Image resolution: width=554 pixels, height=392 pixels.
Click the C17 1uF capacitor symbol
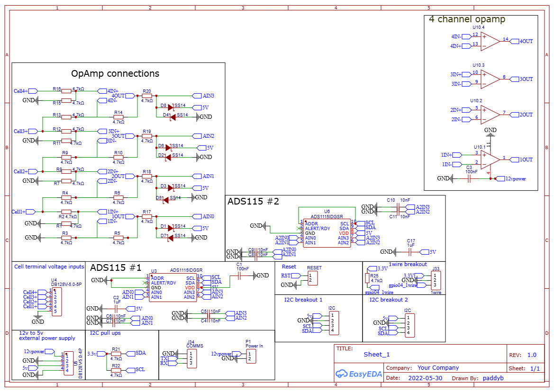411,252
